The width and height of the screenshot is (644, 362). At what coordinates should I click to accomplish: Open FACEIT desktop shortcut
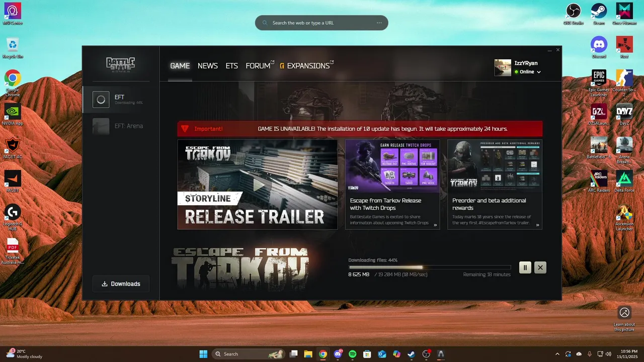tap(13, 182)
